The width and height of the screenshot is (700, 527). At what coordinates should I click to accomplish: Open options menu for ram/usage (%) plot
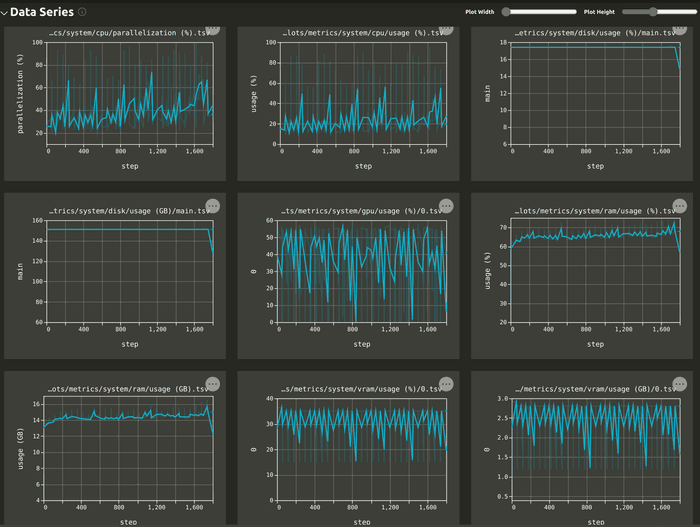pos(679,206)
